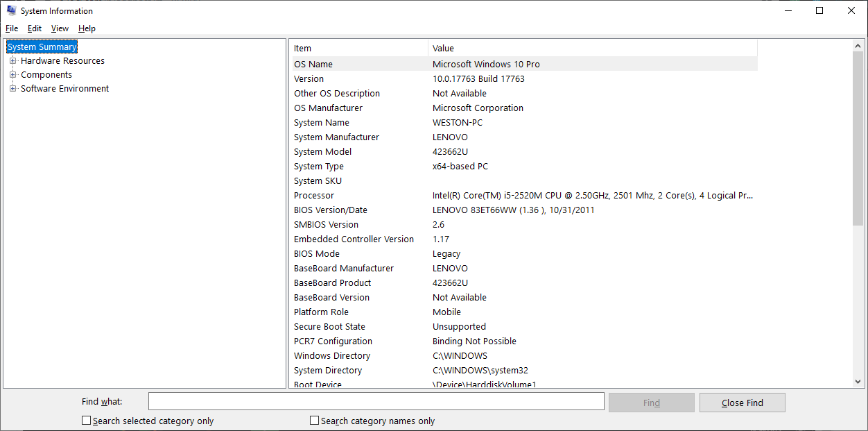Image resolution: width=868 pixels, height=431 pixels.
Task: Click the OS Manufacturer item
Action: click(x=328, y=108)
